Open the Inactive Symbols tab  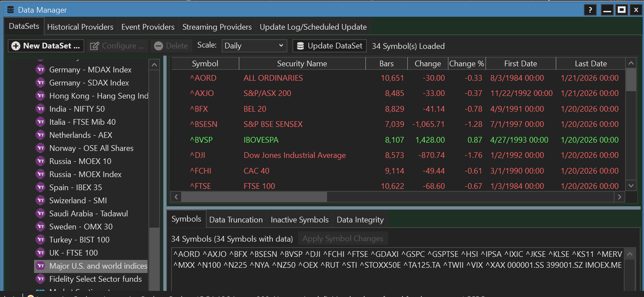point(300,220)
